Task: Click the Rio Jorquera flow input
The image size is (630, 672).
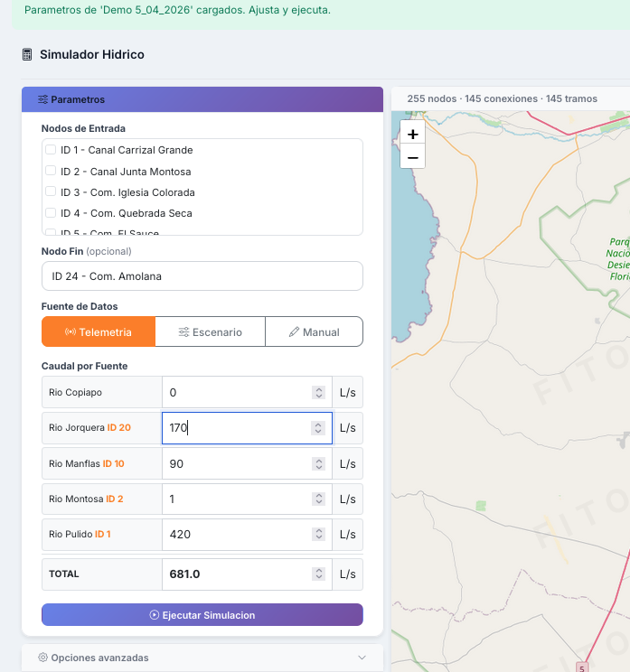Action: click(247, 428)
